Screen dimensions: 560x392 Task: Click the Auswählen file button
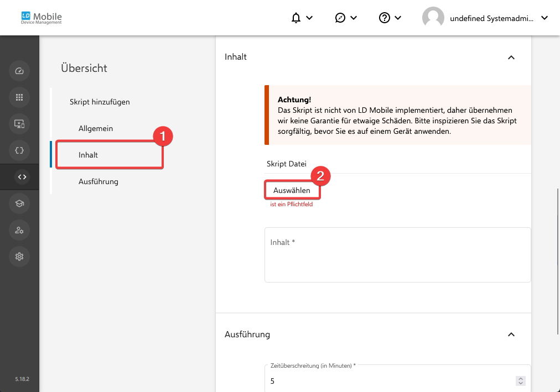click(x=292, y=190)
